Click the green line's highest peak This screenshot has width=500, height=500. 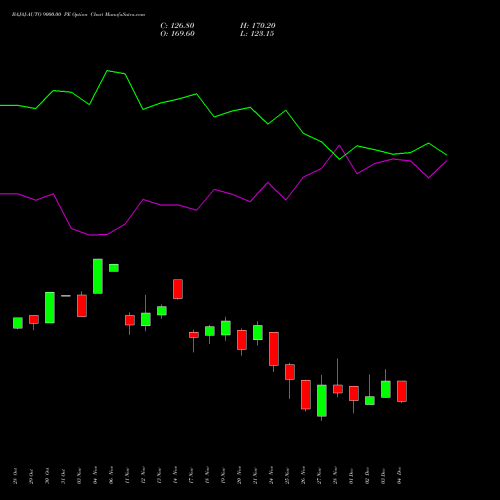[x=107, y=71]
